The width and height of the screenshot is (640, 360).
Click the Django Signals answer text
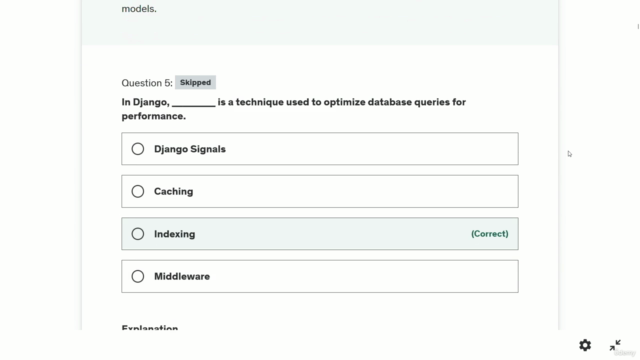pyautogui.click(x=190, y=149)
